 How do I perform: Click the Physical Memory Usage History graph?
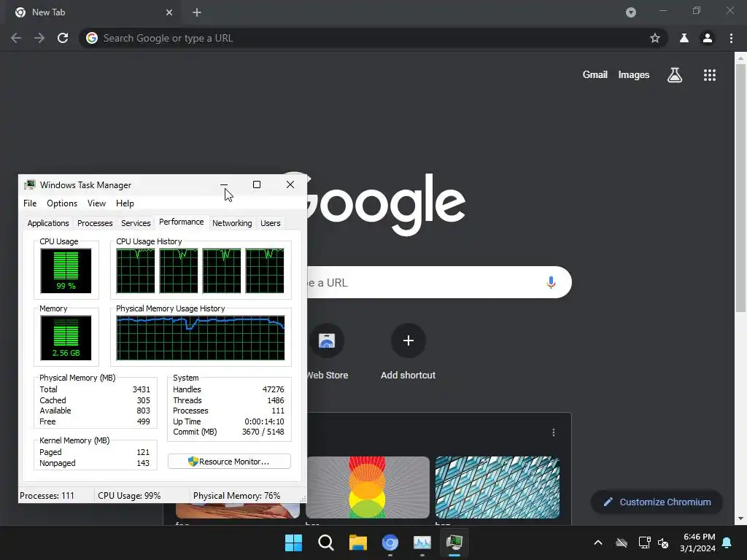201,338
